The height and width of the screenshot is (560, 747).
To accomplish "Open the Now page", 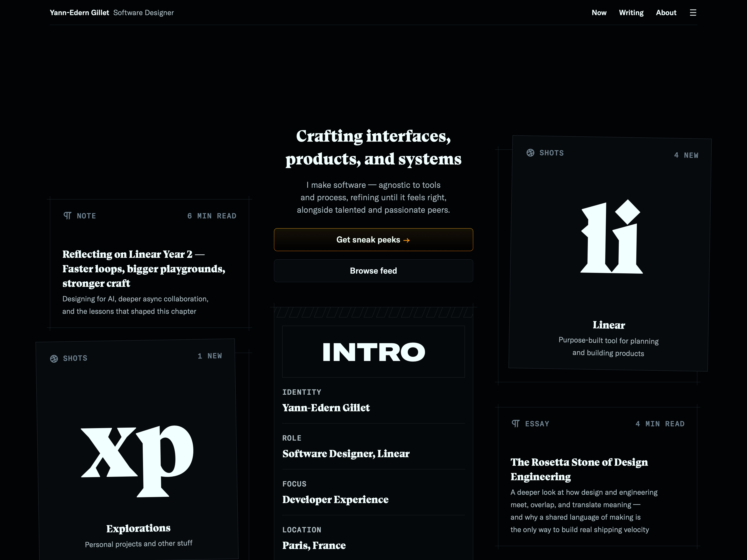I will (x=599, y=13).
